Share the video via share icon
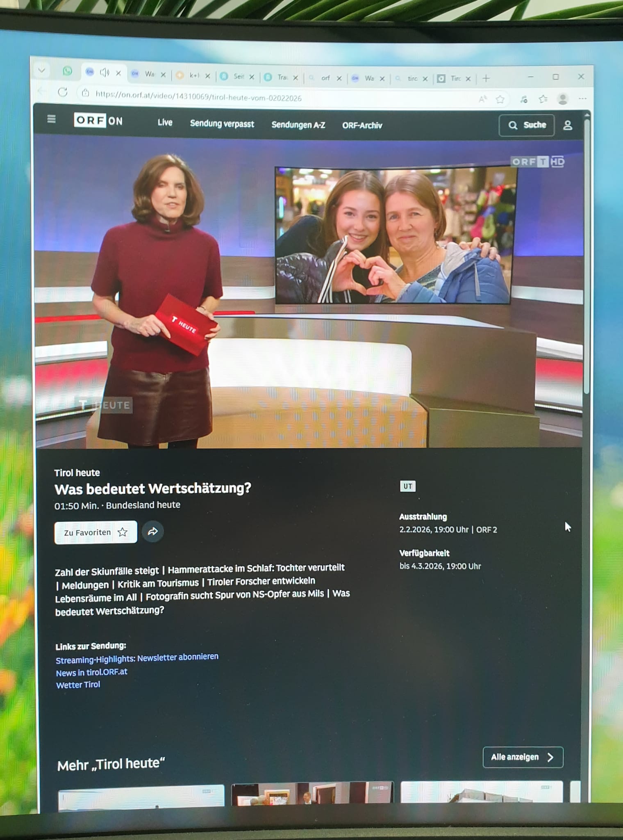This screenshot has width=623, height=840. tap(153, 532)
